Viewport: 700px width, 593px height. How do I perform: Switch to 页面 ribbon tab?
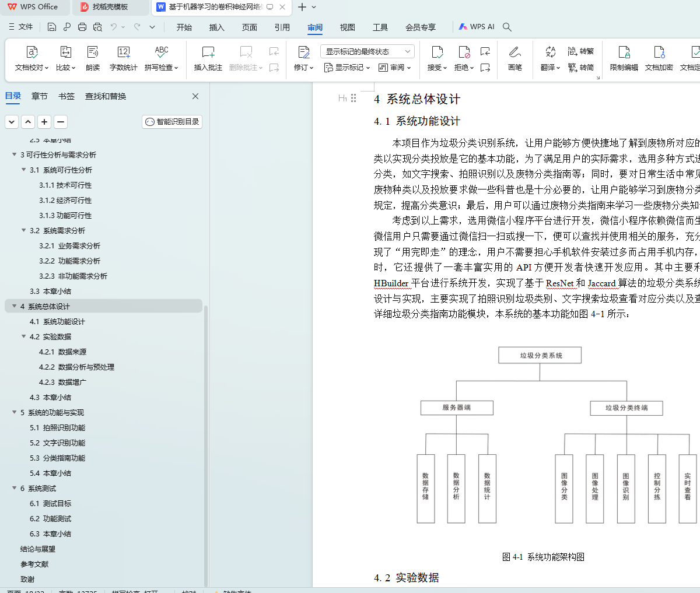click(250, 27)
